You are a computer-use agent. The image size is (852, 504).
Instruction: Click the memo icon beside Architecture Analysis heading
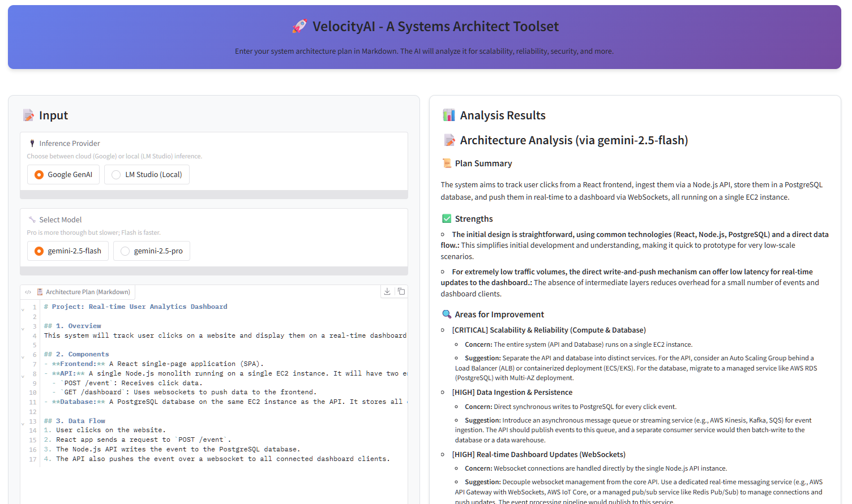click(x=449, y=140)
